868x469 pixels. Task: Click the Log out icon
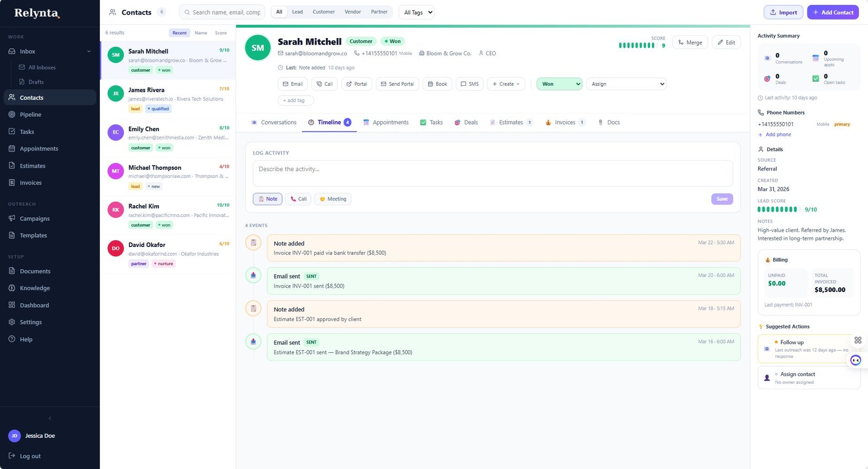12,456
